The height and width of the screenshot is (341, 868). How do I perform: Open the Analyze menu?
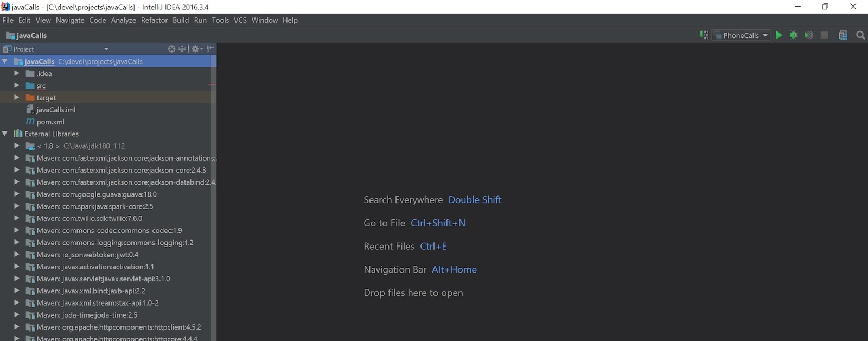pyautogui.click(x=124, y=20)
